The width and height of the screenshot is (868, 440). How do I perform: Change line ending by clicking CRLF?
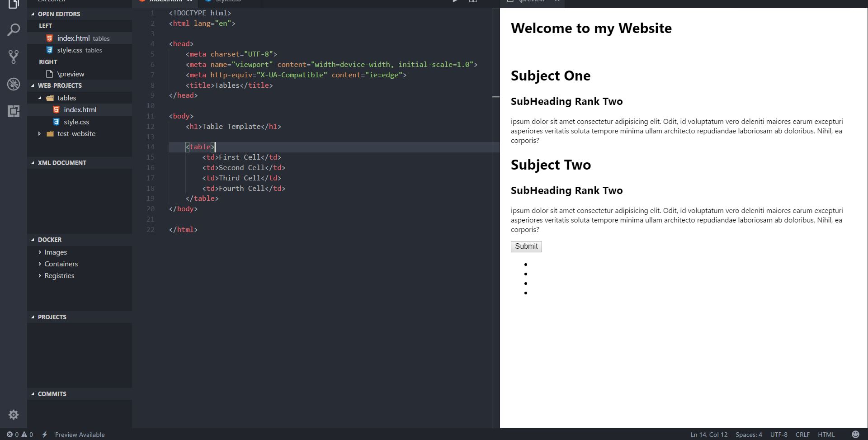coord(802,434)
